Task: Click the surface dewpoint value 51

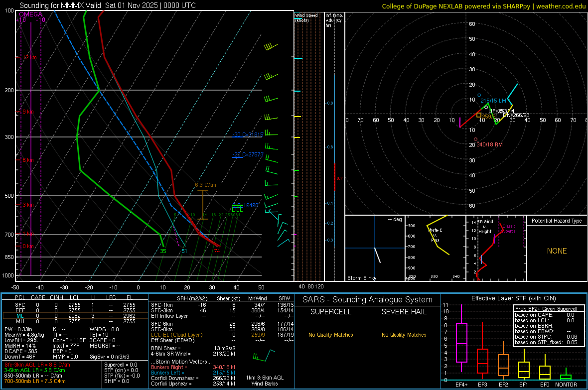Action: pos(184,251)
